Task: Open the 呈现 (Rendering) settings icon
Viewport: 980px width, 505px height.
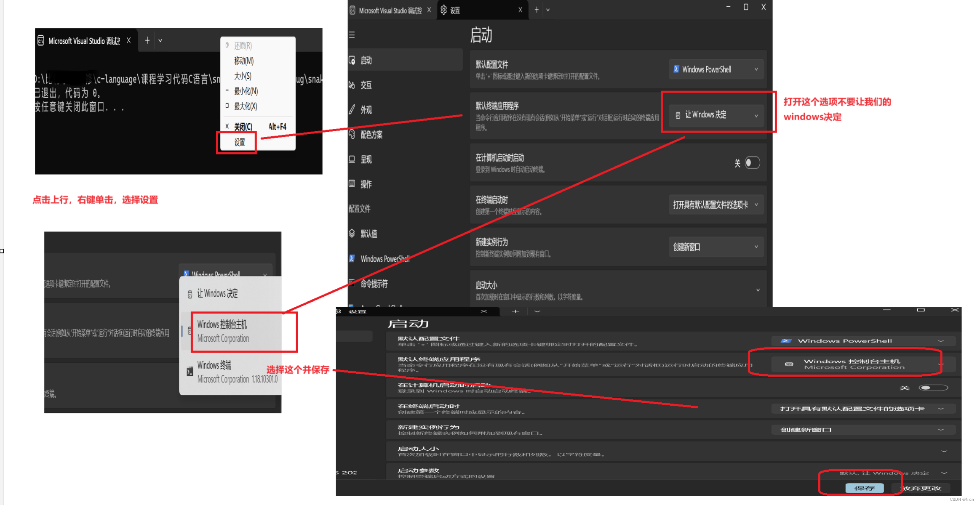Action: (352, 159)
